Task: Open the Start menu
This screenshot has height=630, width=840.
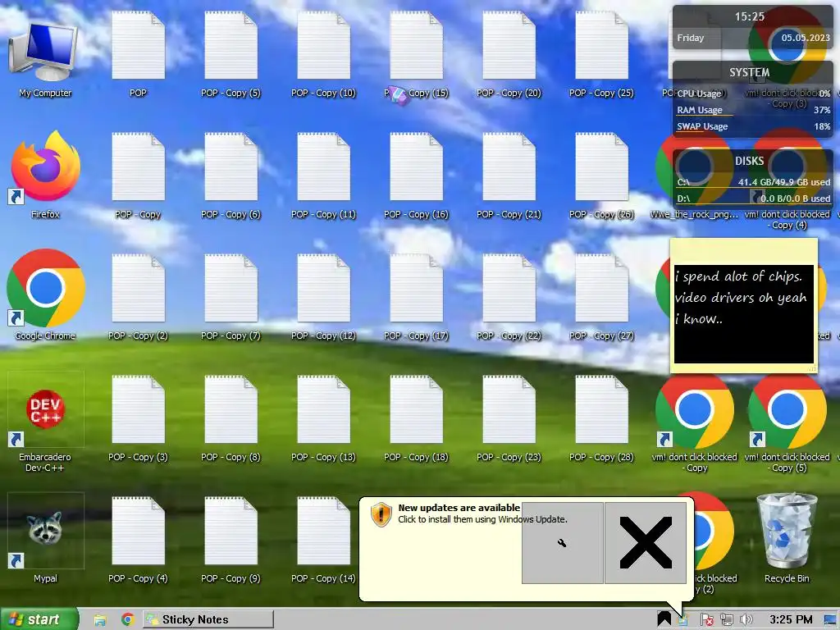Action: 39,619
